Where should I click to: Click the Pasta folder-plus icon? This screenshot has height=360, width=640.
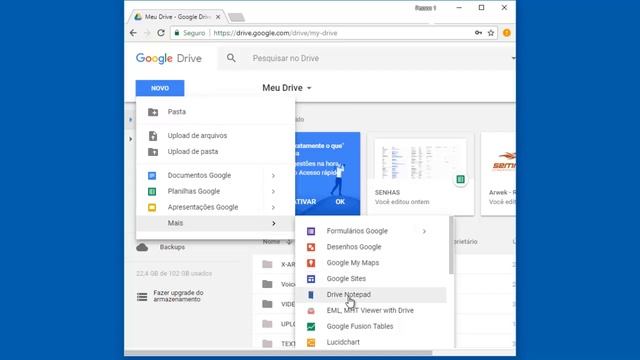(x=153, y=112)
